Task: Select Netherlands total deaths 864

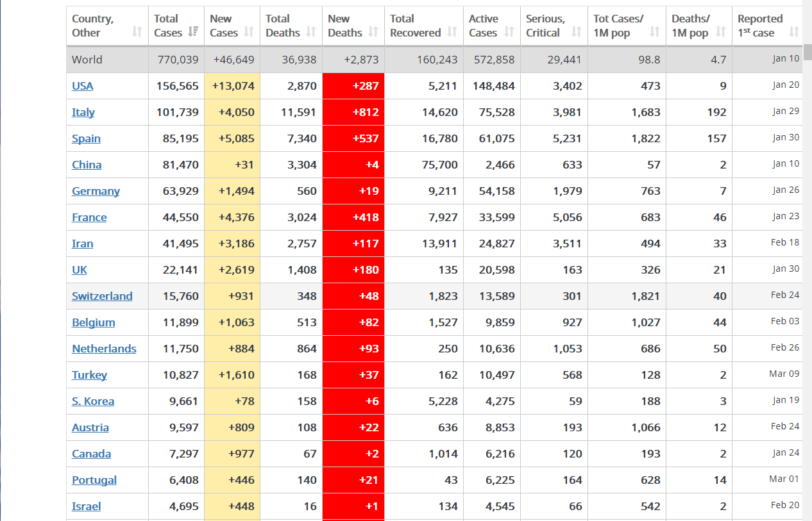Action: (x=307, y=349)
